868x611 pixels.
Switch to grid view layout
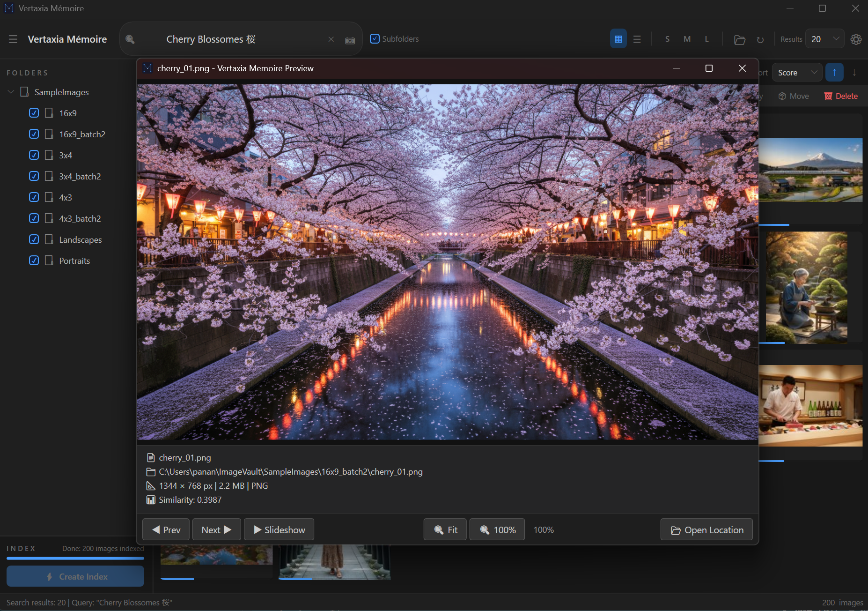(x=618, y=39)
